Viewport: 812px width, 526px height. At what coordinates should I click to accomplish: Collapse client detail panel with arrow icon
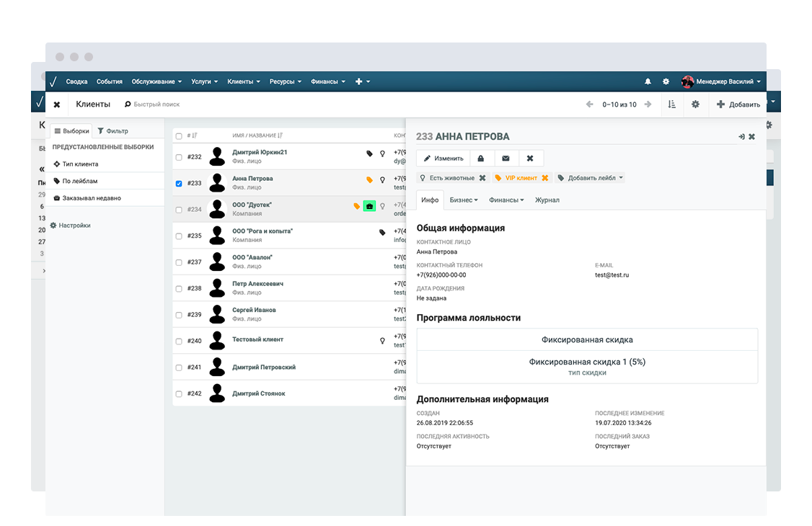pyautogui.click(x=741, y=136)
